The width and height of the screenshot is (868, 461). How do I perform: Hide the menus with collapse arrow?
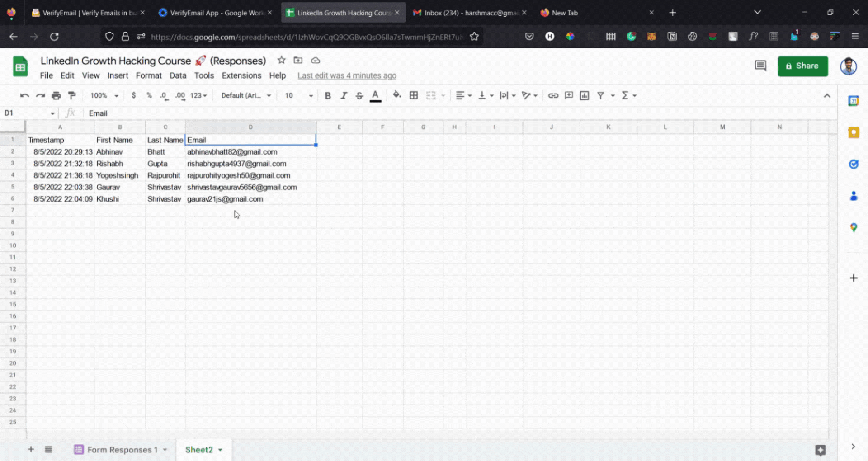[827, 96]
